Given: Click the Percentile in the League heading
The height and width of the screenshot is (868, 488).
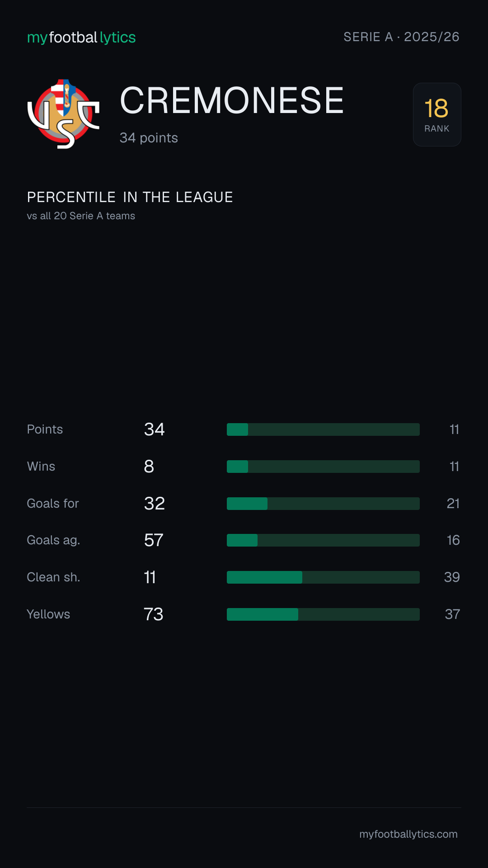Looking at the screenshot, I should coord(130,197).
